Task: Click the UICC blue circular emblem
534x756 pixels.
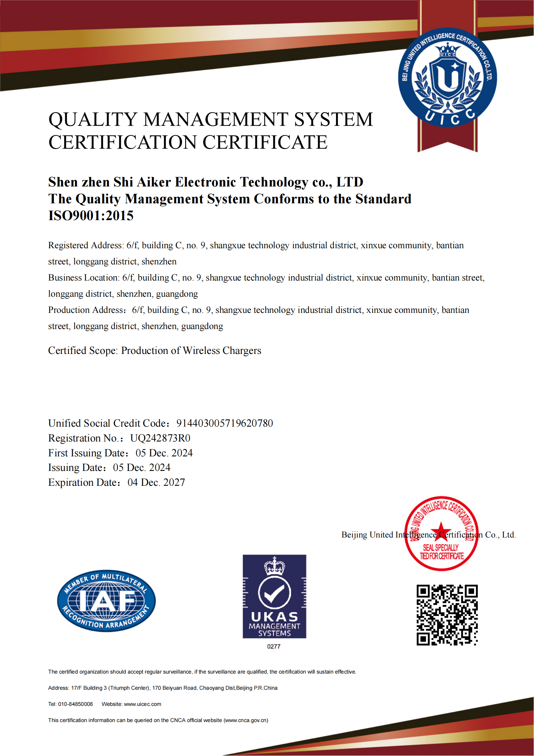Action: (x=447, y=78)
